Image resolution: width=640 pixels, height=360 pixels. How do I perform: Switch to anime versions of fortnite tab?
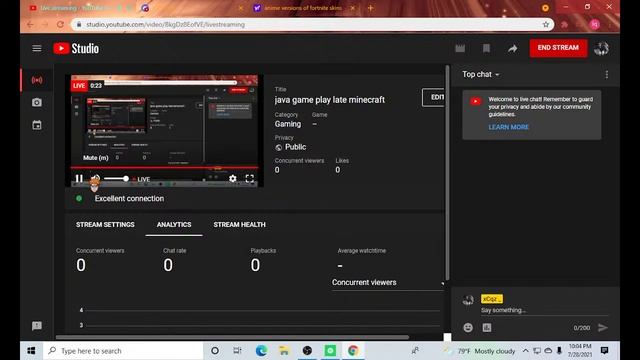(x=303, y=8)
